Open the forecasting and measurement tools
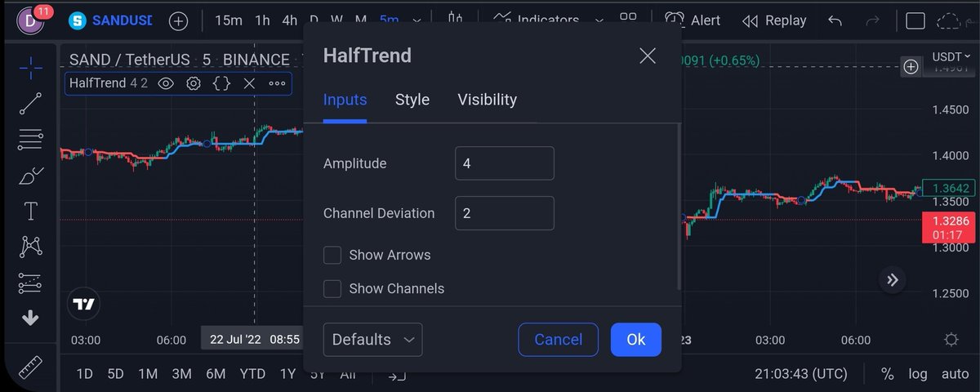Image resolution: width=980 pixels, height=392 pixels. click(x=31, y=283)
